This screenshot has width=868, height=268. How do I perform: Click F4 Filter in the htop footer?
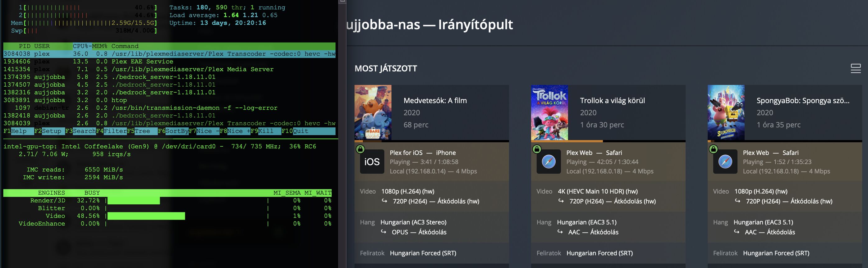[x=112, y=131]
